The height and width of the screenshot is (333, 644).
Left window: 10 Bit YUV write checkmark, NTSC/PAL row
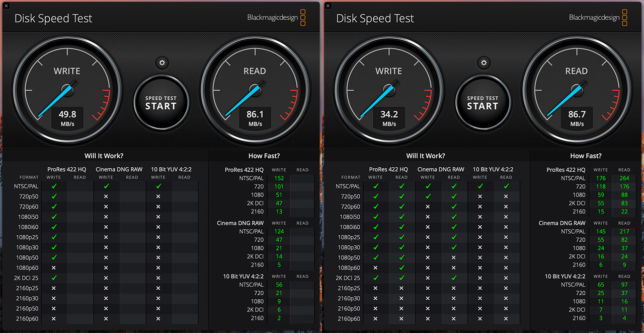tap(158, 186)
